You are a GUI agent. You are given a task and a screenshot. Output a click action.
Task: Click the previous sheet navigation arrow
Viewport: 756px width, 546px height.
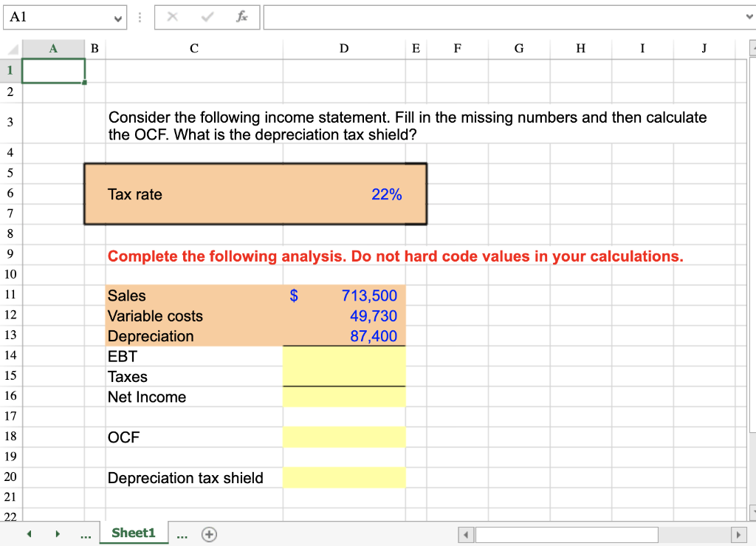[x=30, y=534]
